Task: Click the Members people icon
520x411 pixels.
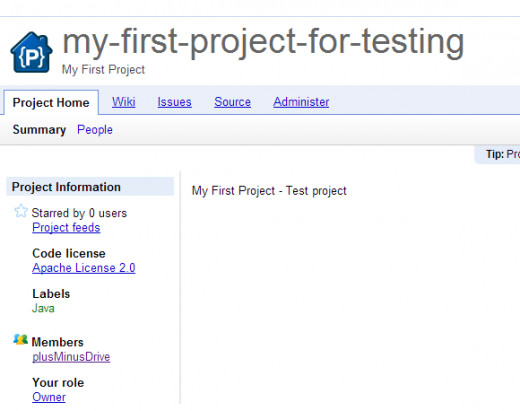Action: coord(20,340)
